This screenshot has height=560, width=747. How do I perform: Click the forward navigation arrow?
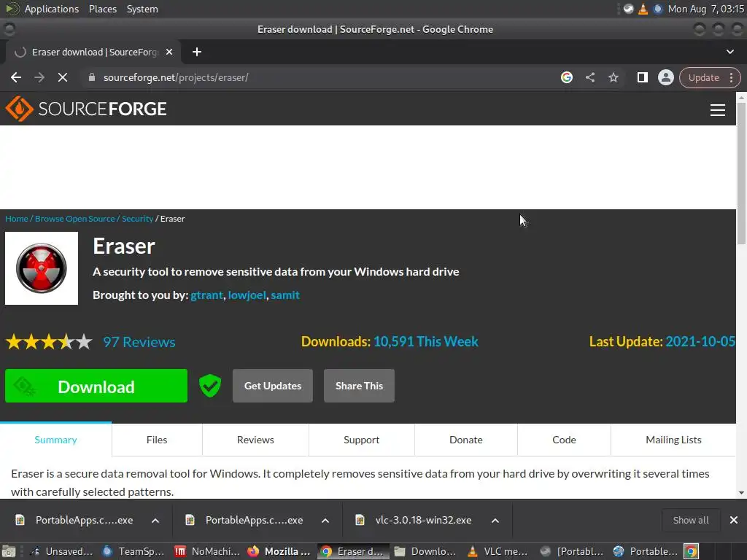(x=39, y=77)
